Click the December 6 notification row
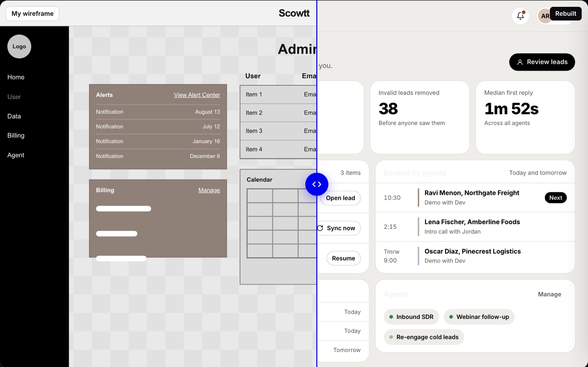 click(x=158, y=156)
